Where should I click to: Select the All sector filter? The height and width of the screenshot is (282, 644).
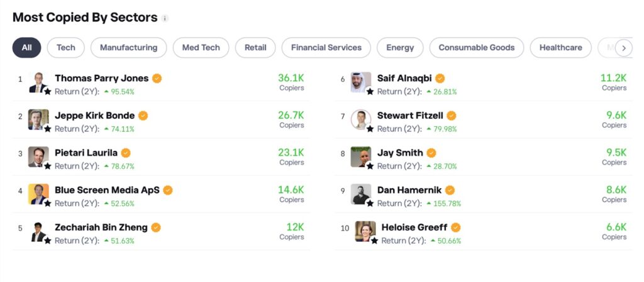(x=26, y=48)
